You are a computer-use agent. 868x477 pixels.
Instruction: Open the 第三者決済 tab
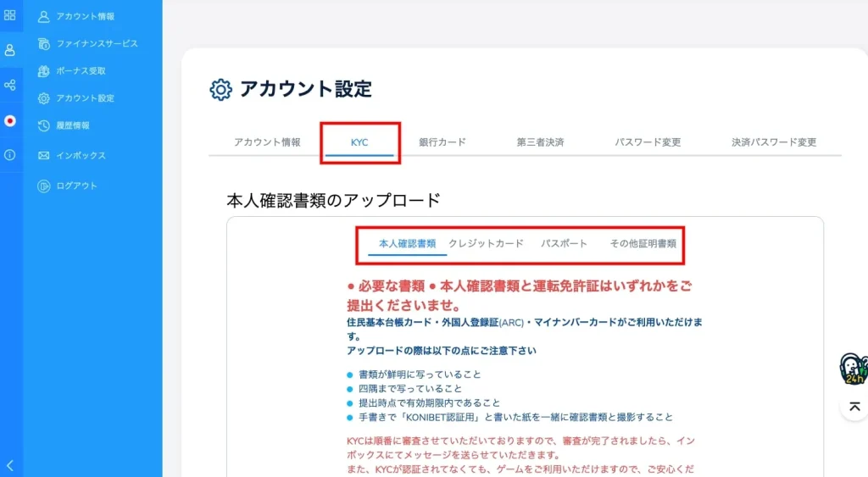pyautogui.click(x=540, y=142)
